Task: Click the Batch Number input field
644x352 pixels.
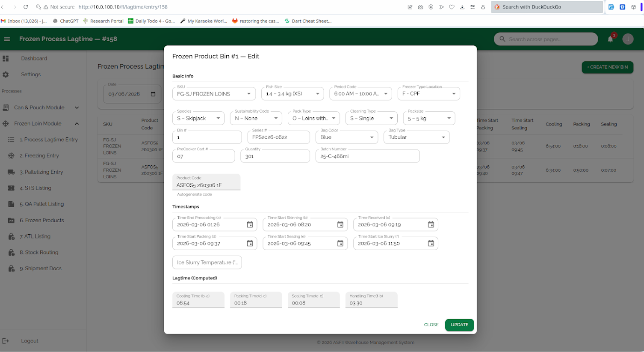Action: coord(367,156)
